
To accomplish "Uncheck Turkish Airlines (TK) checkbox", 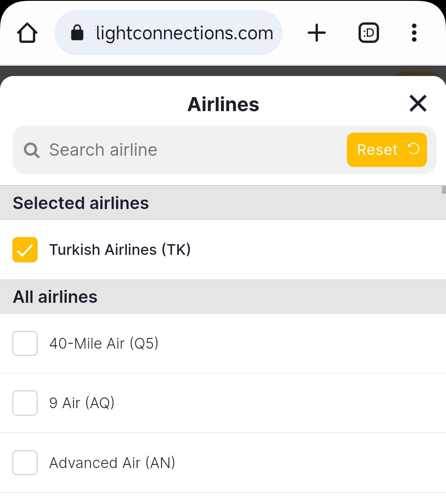I will click(x=25, y=250).
